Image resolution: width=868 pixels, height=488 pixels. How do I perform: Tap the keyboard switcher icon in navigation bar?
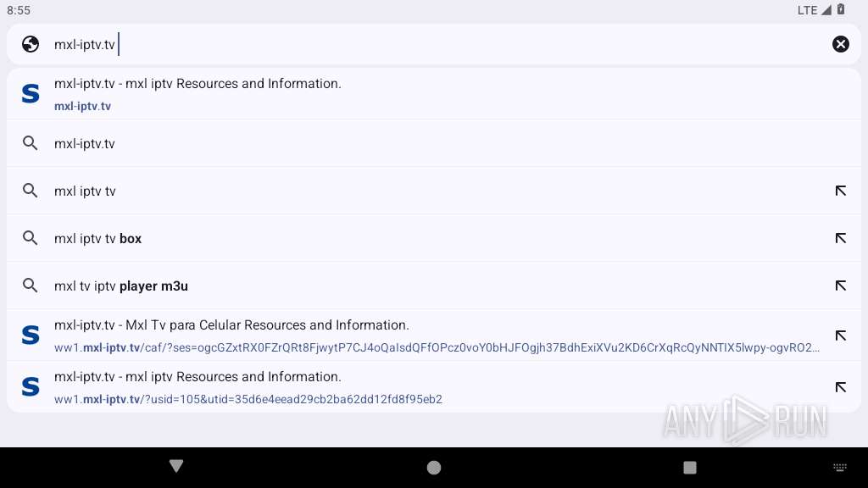[840, 468]
